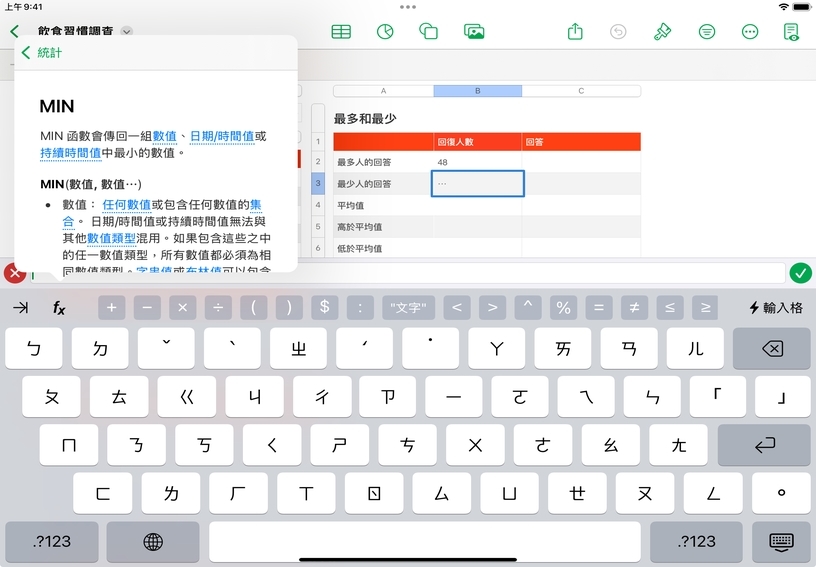This screenshot has height=567, width=816.
Task: Open the organize filter icon
Action: pyautogui.click(x=707, y=32)
